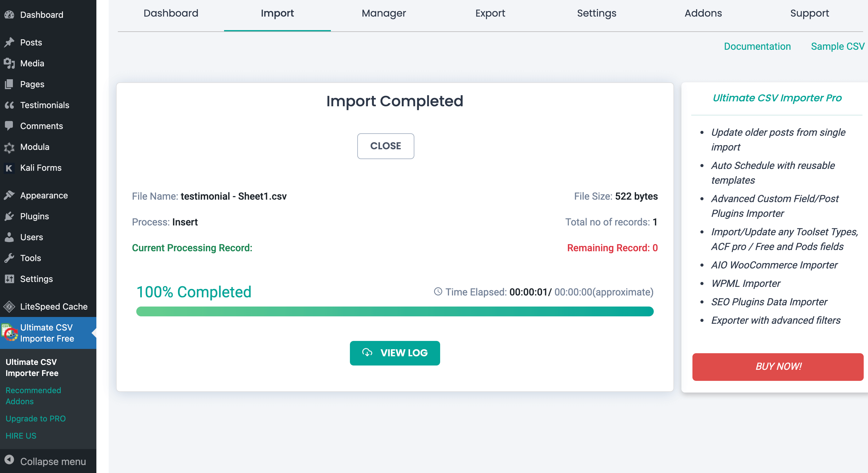The width and height of the screenshot is (868, 473).
Task: Switch to the Export tab
Action: coord(490,13)
